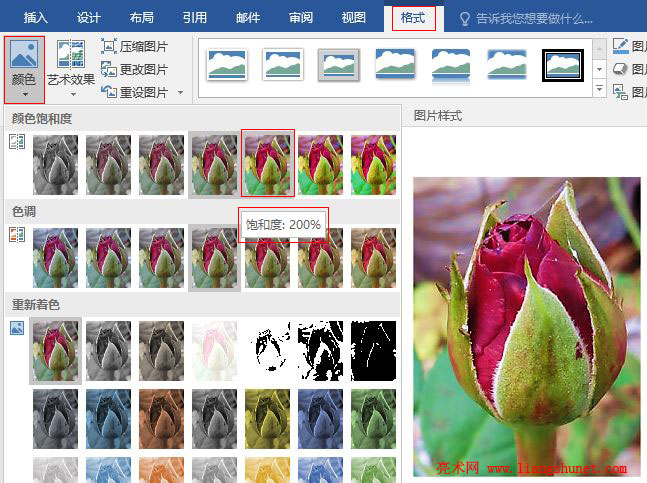This screenshot has height=483, width=647.
Task: Expand the 重设图片 dropdown arrow
Action: coord(180,92)
